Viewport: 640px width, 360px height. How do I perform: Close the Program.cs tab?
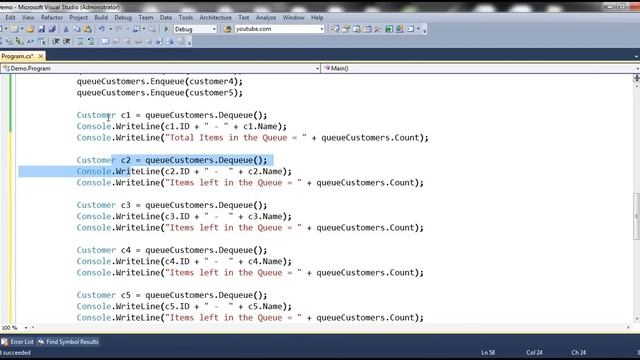[x=40, y=56]
